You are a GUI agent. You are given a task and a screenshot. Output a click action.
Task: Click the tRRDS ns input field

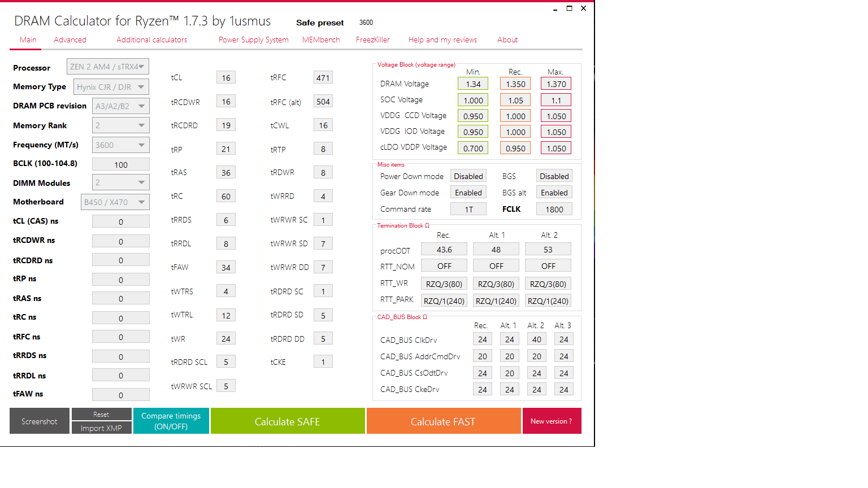click(121, 356)
